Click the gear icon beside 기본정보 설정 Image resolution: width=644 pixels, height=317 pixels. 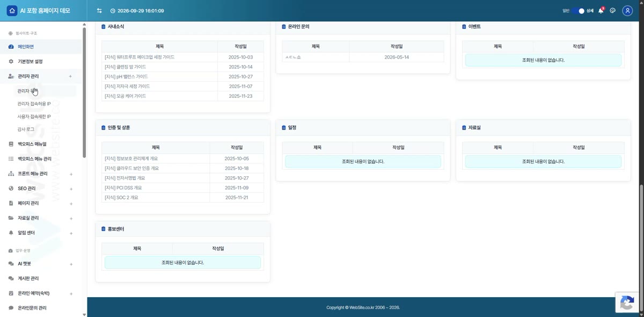pyautogui.click(x=11, y=62)
